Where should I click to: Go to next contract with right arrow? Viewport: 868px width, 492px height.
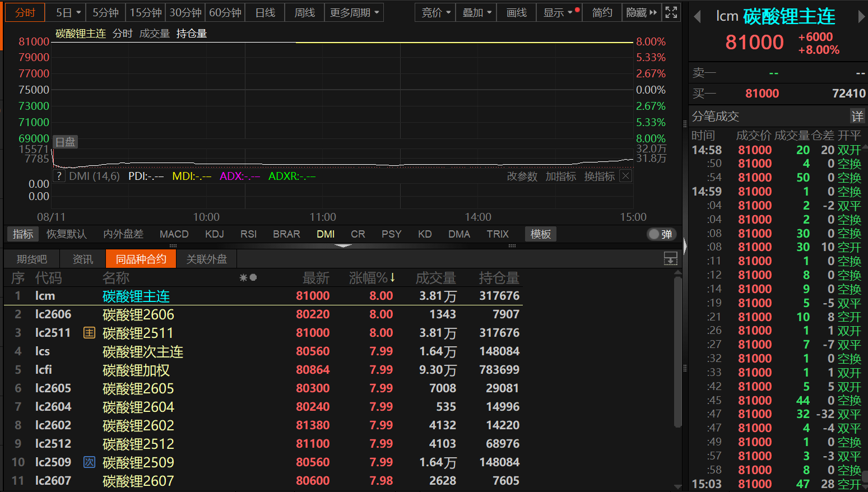[861, 17]
